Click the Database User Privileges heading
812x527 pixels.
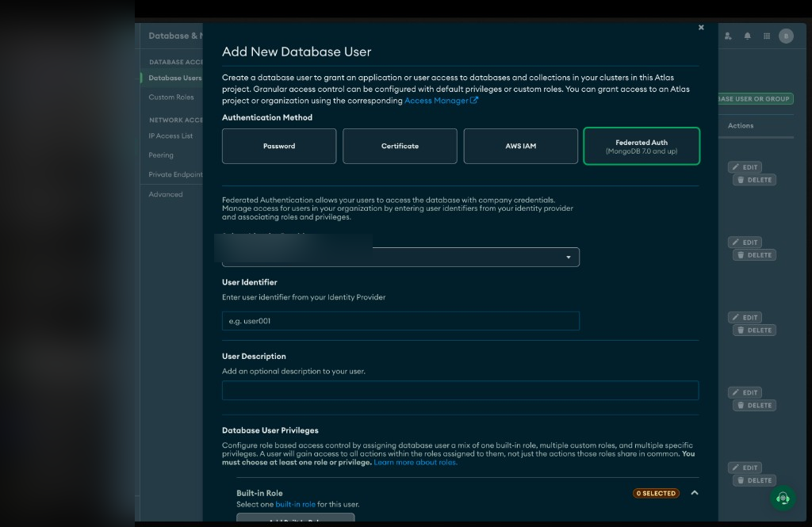[x=270, y=430]
